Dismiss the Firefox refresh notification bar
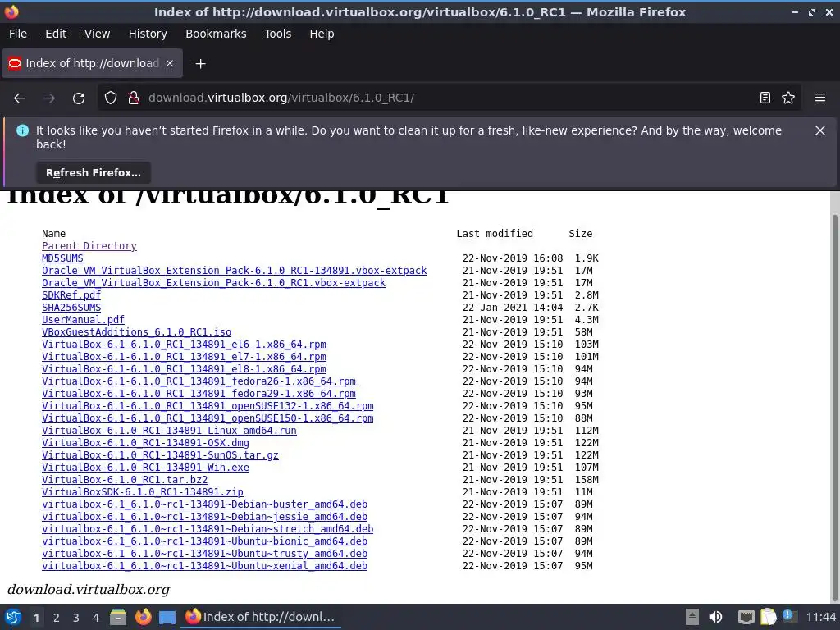This screenshot has width=840, height=630. pyautogui.click(x=820, y=130)
